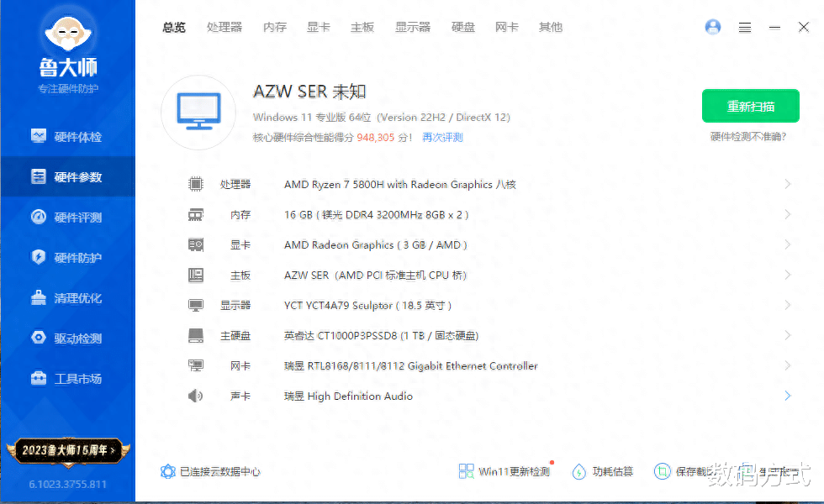Viewport: 824px width, 504px height.
Task: Expand the 主硬盘 row chevron
Action: click(787, 335)
